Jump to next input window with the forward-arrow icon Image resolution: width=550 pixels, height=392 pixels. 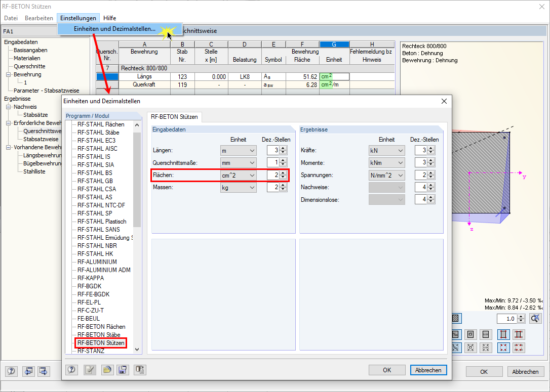point(43,371)
